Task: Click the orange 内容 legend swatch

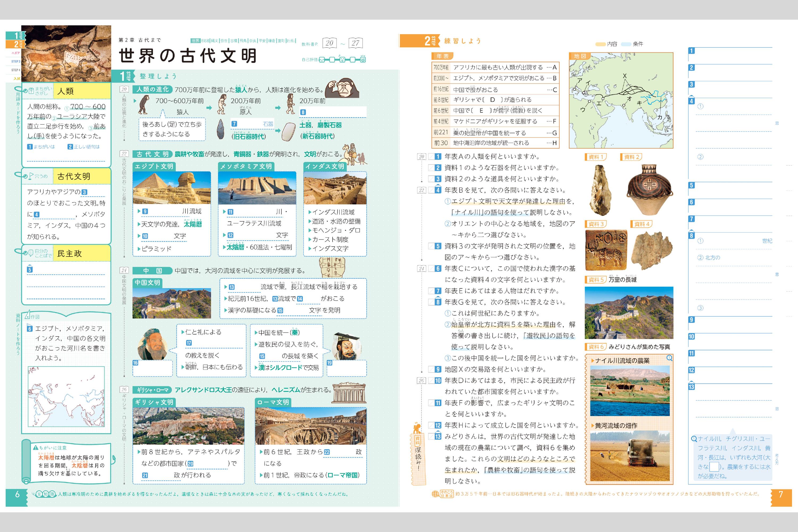Action: click(x=601, y=44)
